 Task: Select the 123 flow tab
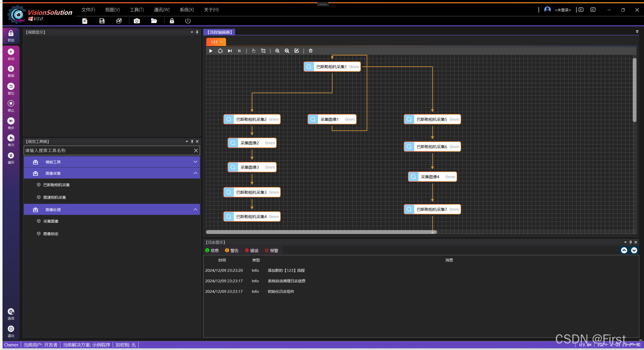pyautogui.click(x=214, y=42)
